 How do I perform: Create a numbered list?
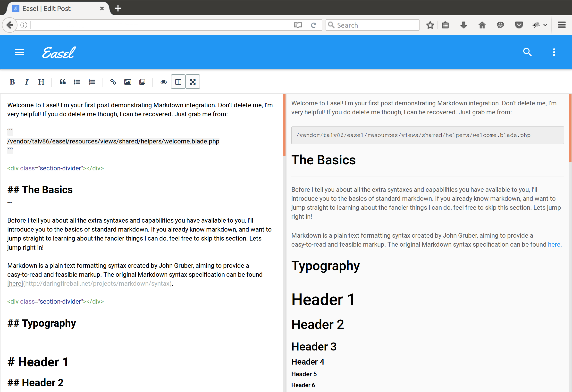(92, 82)
